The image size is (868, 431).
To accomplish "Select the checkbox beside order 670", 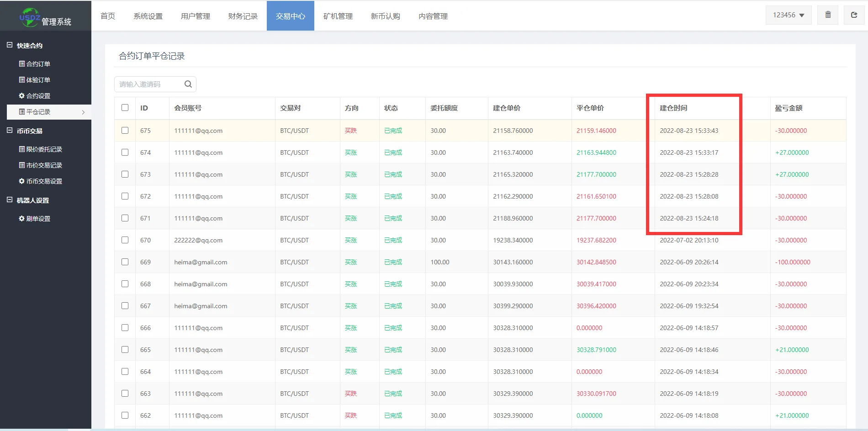I will click(125, 239).
